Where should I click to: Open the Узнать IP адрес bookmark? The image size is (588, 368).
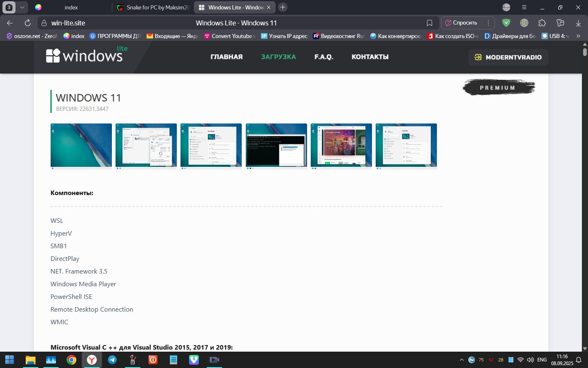point(284,36)
